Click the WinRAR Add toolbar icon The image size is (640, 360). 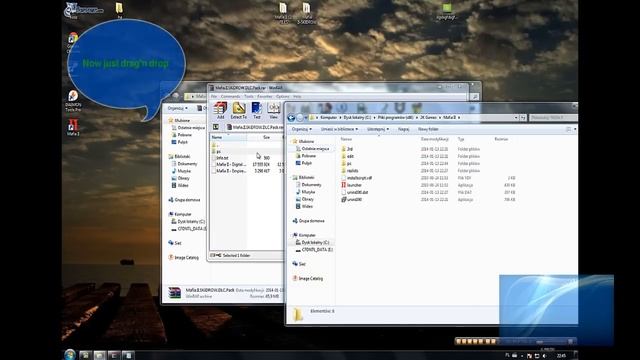[220, 110]
